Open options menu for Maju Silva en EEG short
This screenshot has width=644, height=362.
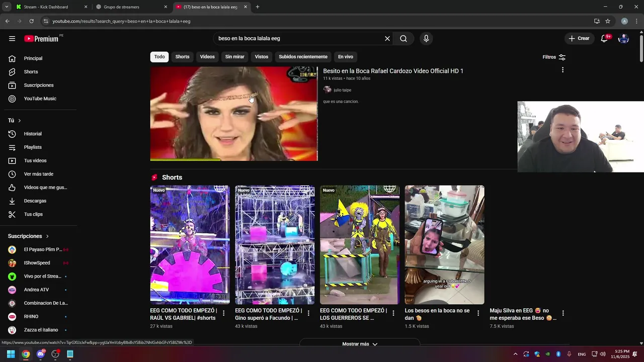(x=563, y=313)
